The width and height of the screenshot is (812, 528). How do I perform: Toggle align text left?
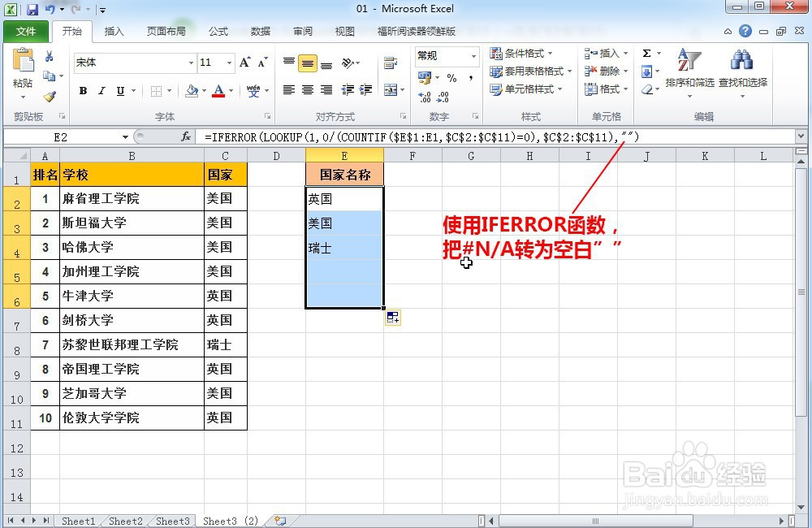click(x=289, y=90)
